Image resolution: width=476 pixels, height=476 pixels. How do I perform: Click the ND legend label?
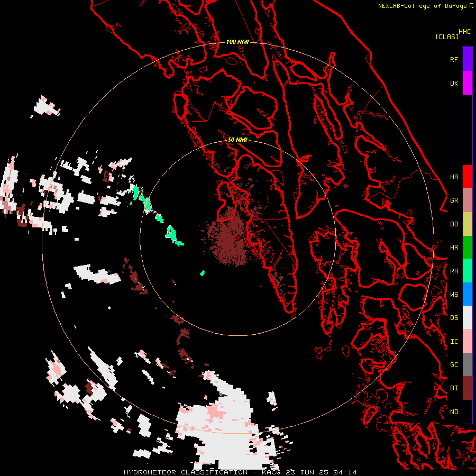(454, 411)
